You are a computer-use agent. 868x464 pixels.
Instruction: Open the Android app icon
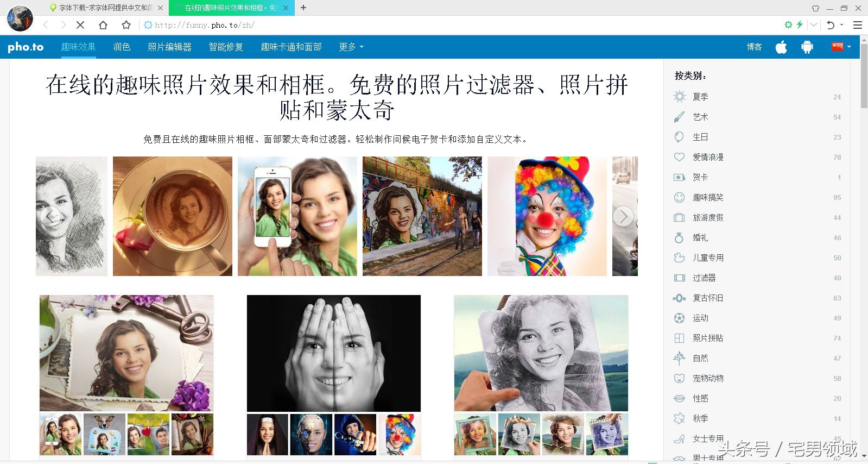tap(807, 47)
